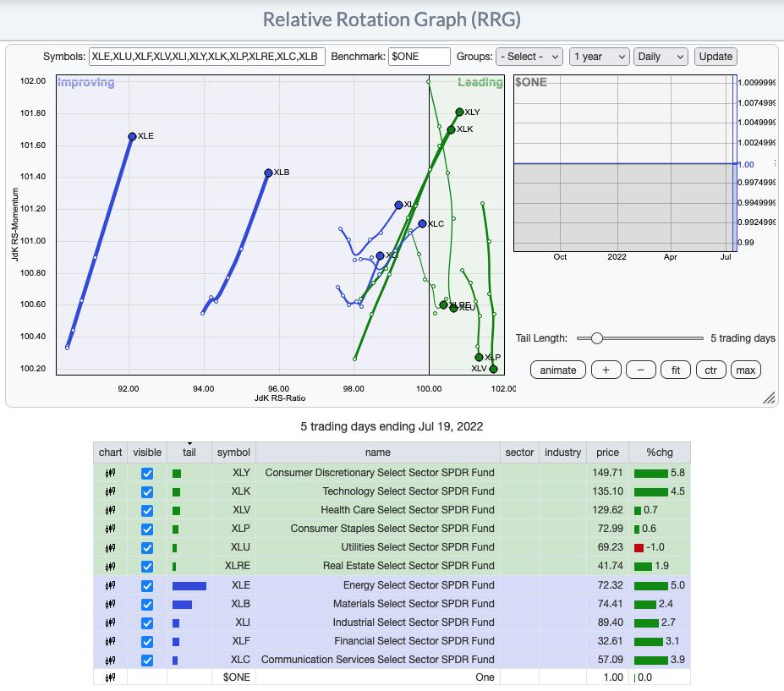Open the 1 year period dropdown
The height and width of the screenshot is (691, 784).
point(599,57)
